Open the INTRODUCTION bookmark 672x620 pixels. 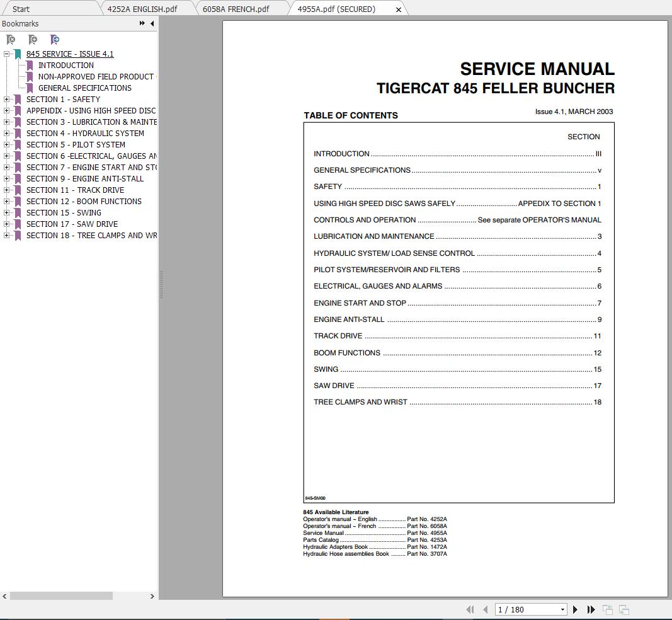click(x=66, y=65)
